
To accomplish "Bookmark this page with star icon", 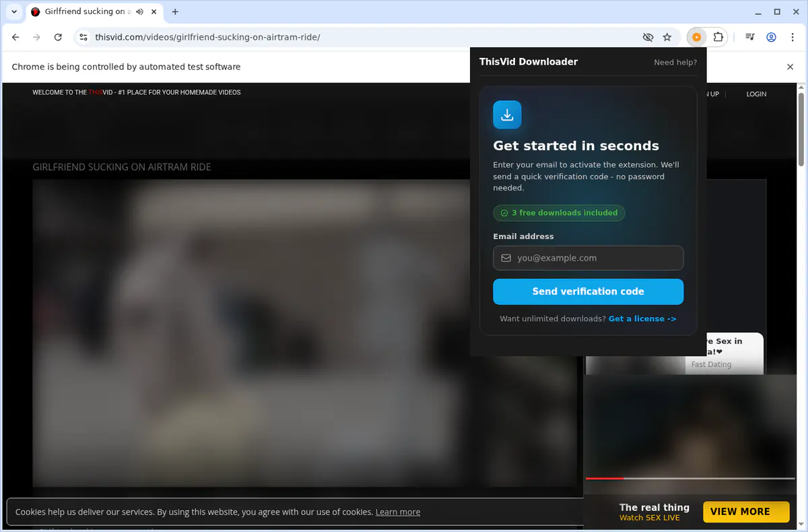I will click(667, 37).
